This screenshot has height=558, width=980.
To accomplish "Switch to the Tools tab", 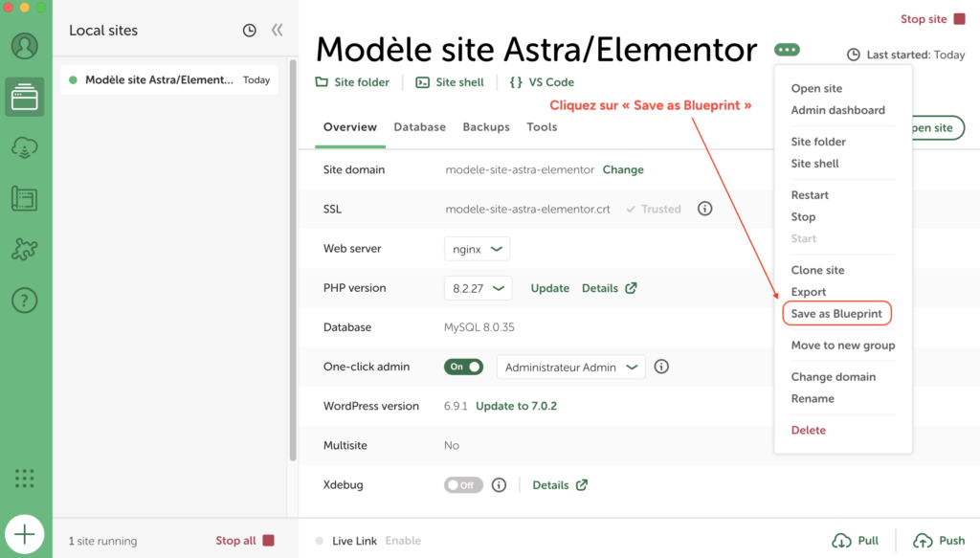I will [542, 127].
